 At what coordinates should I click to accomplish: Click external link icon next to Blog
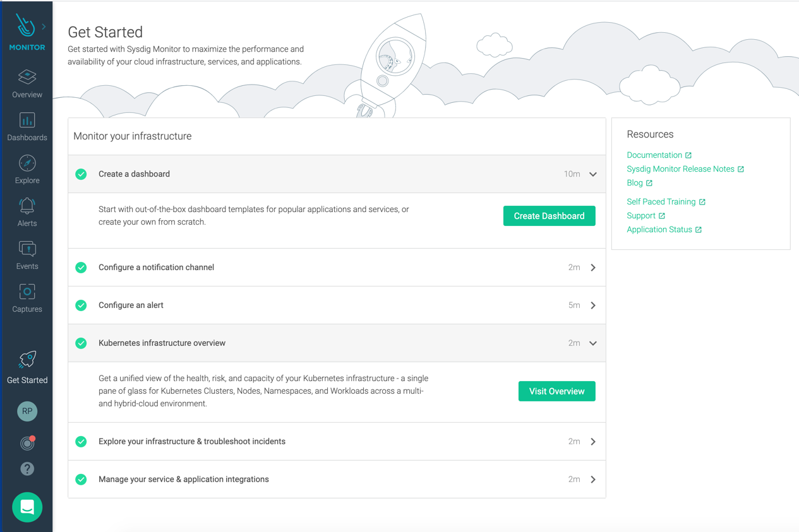tap(649, 183)
